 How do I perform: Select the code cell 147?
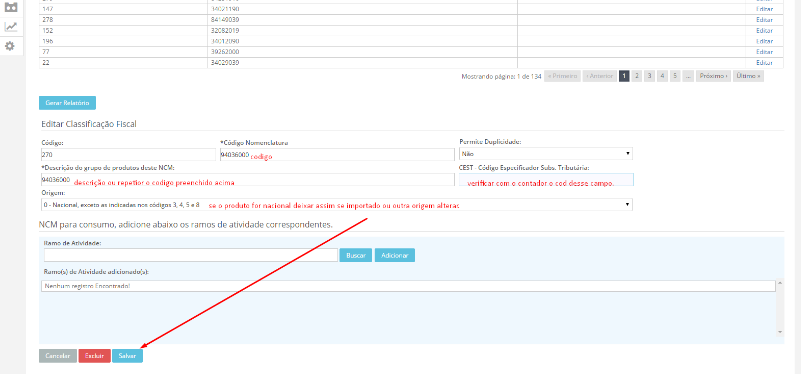click(124, 9)
